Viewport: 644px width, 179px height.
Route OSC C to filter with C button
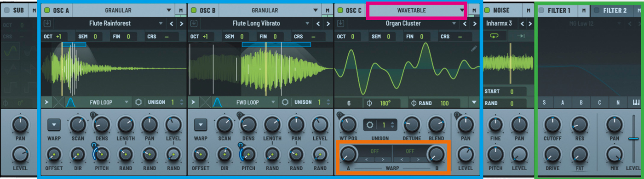[x=599, y=102]
